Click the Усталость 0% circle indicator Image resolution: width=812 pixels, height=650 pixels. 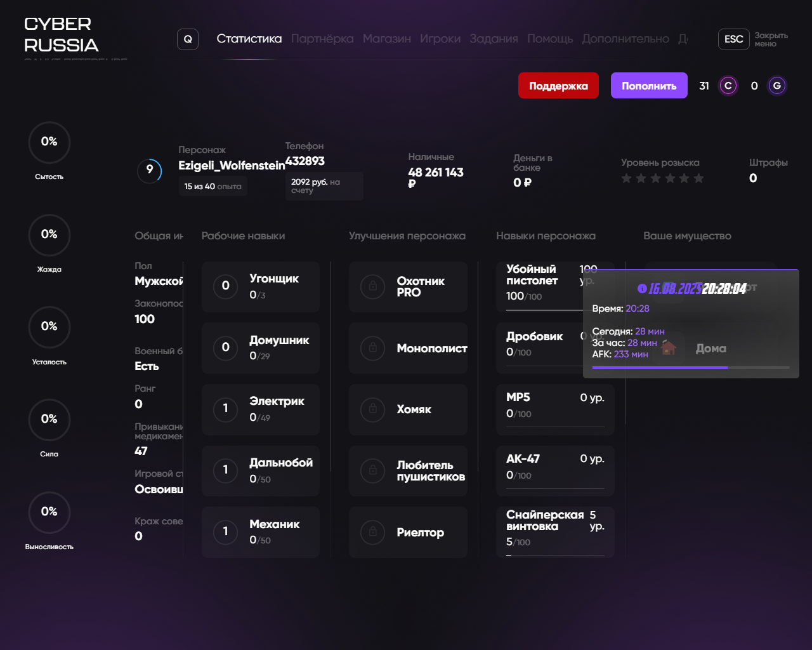point(49,327)
